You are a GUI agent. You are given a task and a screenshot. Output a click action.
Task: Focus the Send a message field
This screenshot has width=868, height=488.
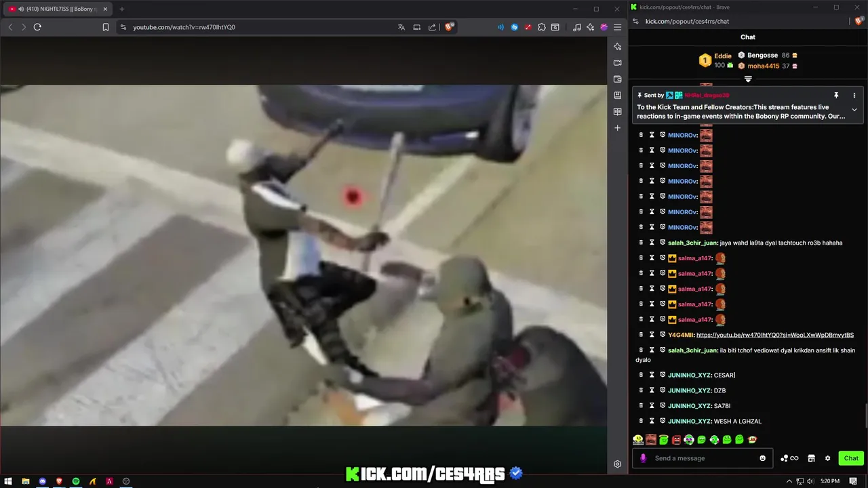tap(703, 458)
